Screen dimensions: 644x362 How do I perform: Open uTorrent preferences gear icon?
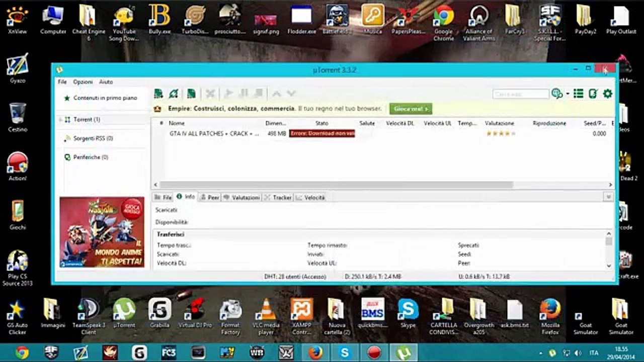click(x=608, y=94)
